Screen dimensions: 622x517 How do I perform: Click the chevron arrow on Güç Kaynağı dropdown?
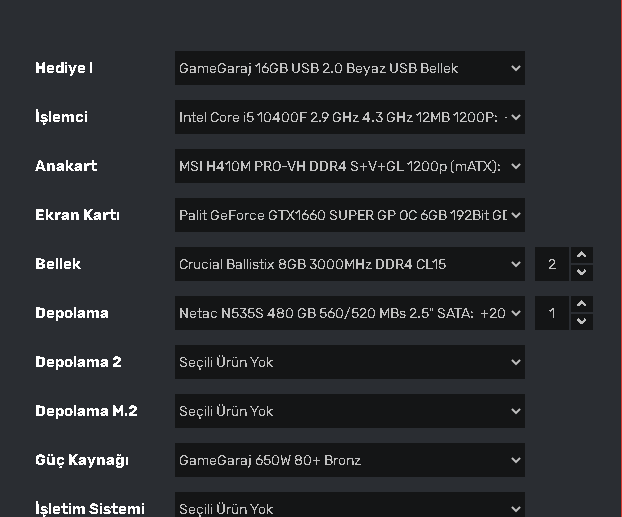515,460
